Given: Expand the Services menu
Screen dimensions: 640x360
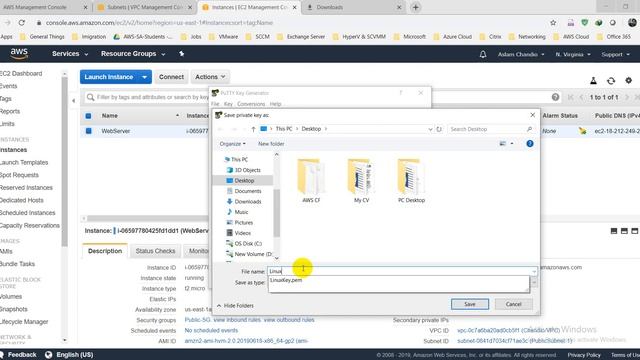Looking at the screenshot, I should coord(70,53).
